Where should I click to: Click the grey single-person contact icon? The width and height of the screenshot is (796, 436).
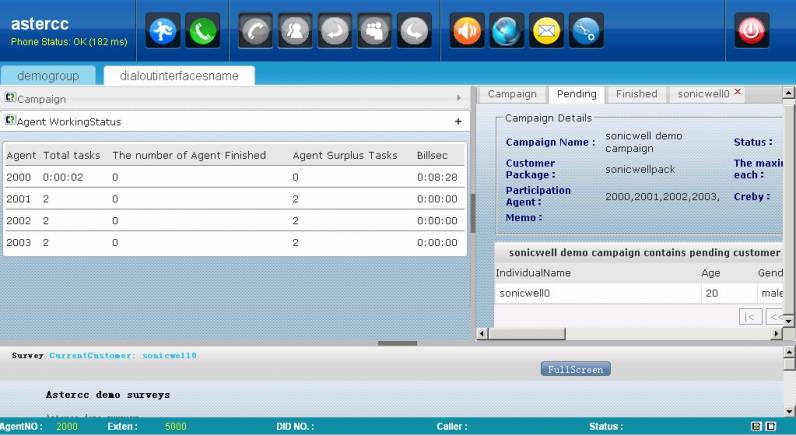coord(295,31)
